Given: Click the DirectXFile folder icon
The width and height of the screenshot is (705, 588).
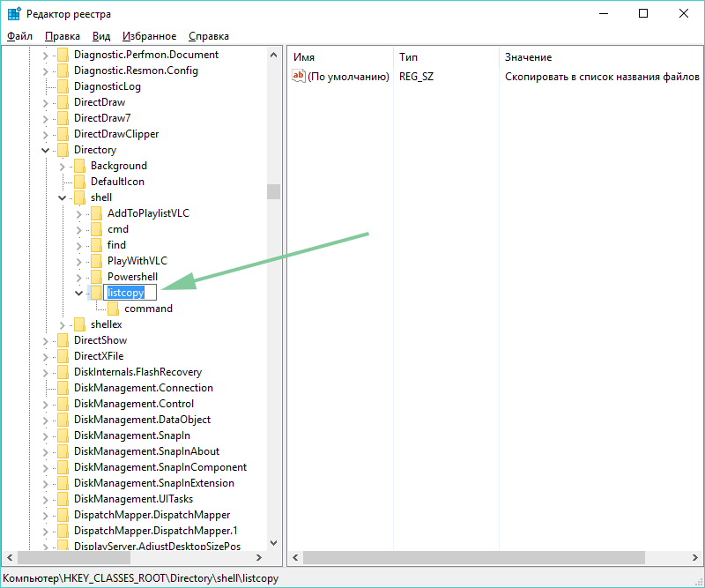Looking at the screenshot, I should click(63, 356).
